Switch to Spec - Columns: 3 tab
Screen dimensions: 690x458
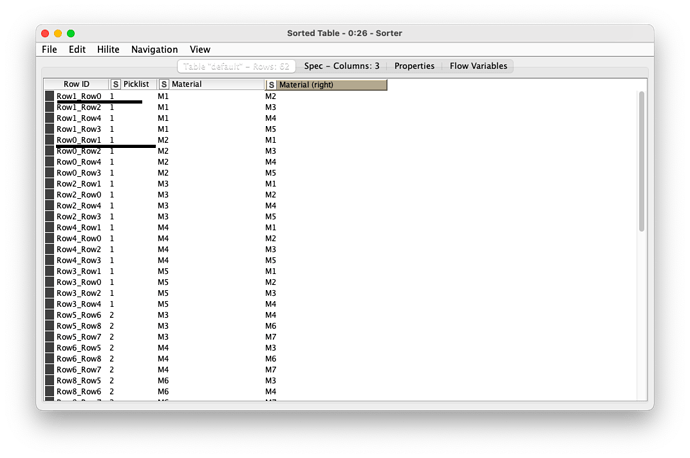point(341,66)
